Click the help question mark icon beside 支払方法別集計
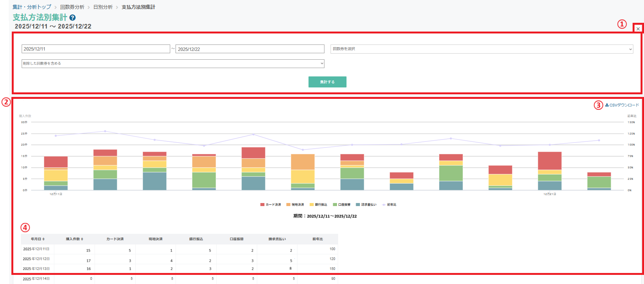Screen dimensions: 644x284 click(x=73, y=17)
